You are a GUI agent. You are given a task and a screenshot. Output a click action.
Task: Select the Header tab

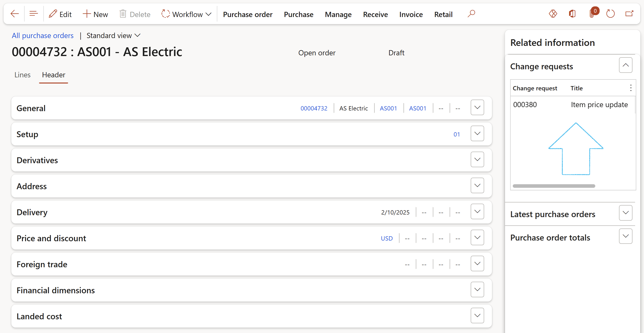coord(53,75)
